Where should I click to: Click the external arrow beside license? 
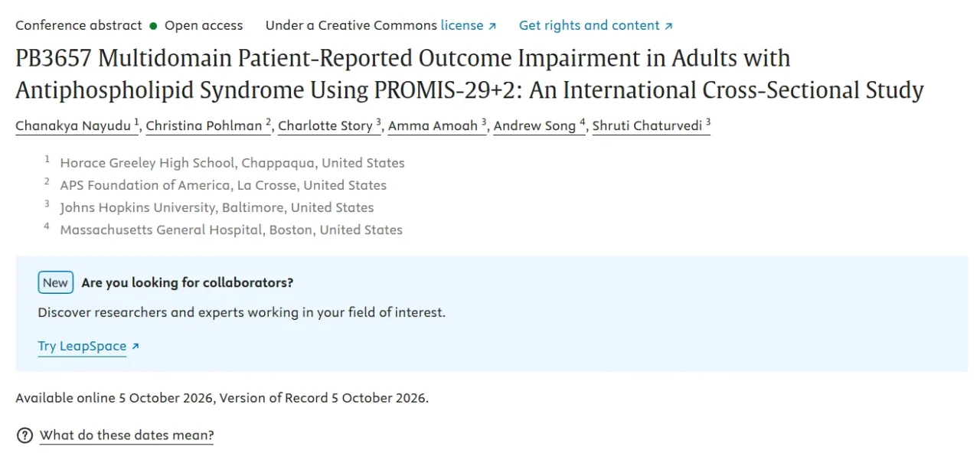492,26
